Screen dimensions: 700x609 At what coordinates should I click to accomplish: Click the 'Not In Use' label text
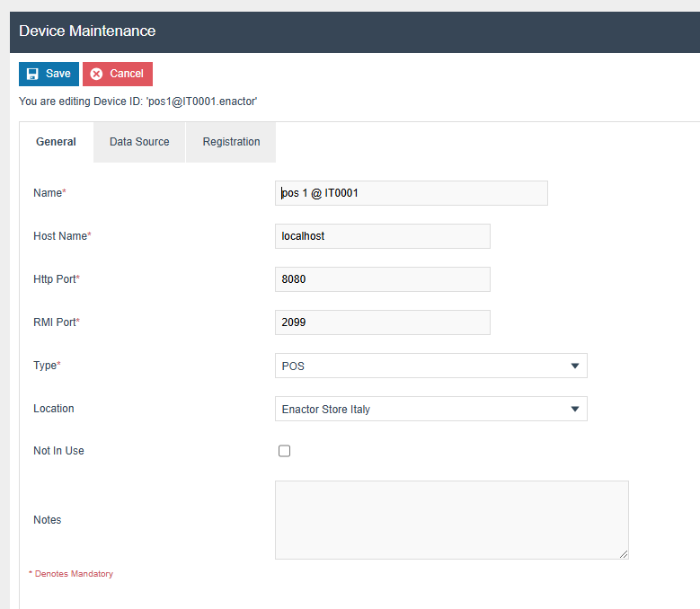coord(58,451)
